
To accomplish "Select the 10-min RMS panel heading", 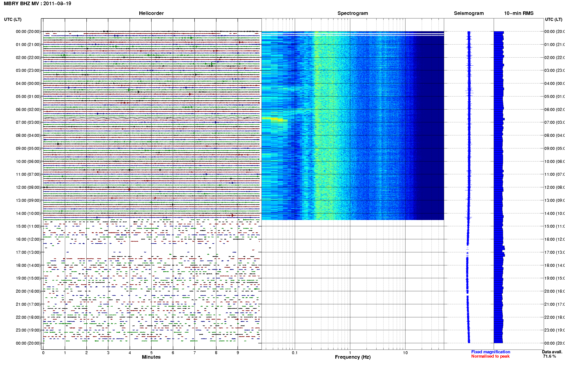I will [x=519, y=13].
